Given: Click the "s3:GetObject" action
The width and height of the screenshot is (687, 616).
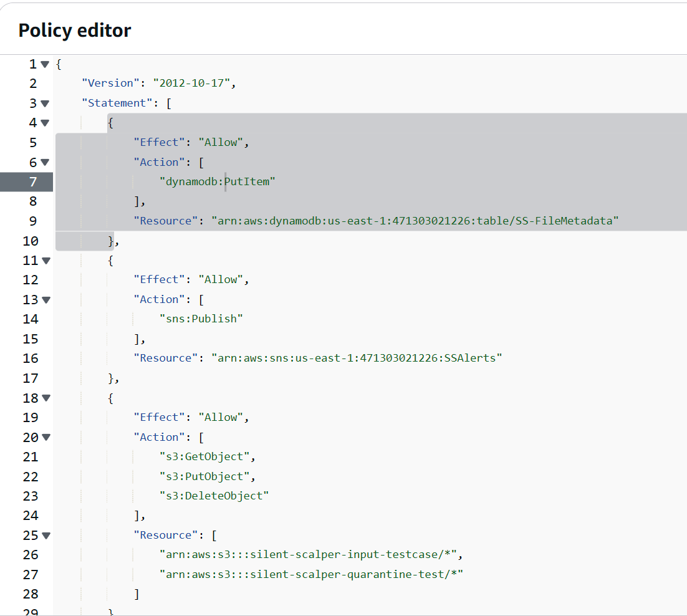Looking at the screenshot, I should [x=204, y=456].
